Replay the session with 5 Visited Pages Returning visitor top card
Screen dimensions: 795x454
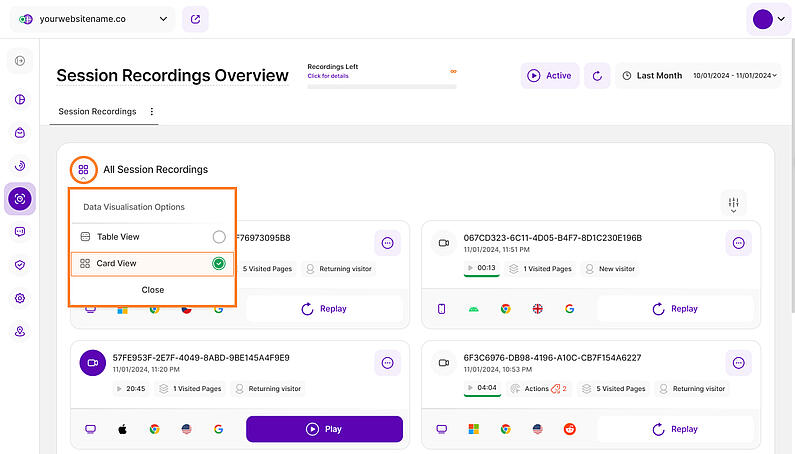pyautogui.click(x=324, y=309)
